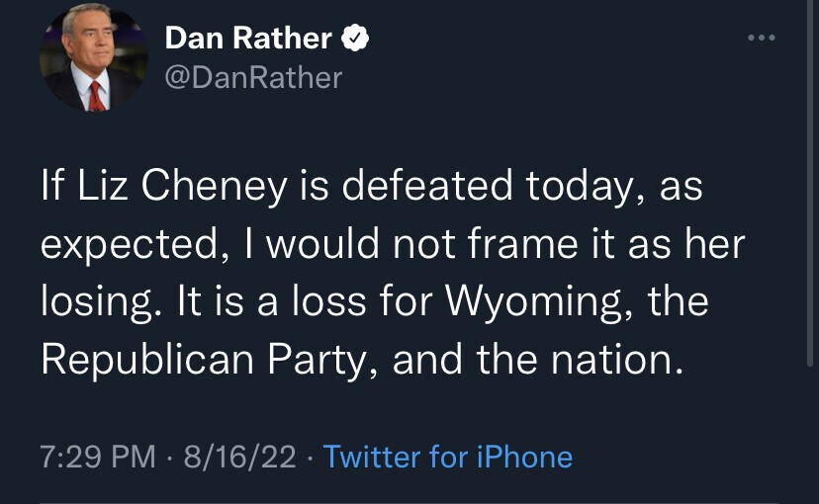Click the Twitter for iPhone source link
The image size is (819, 504).
[x=448, y=457]
